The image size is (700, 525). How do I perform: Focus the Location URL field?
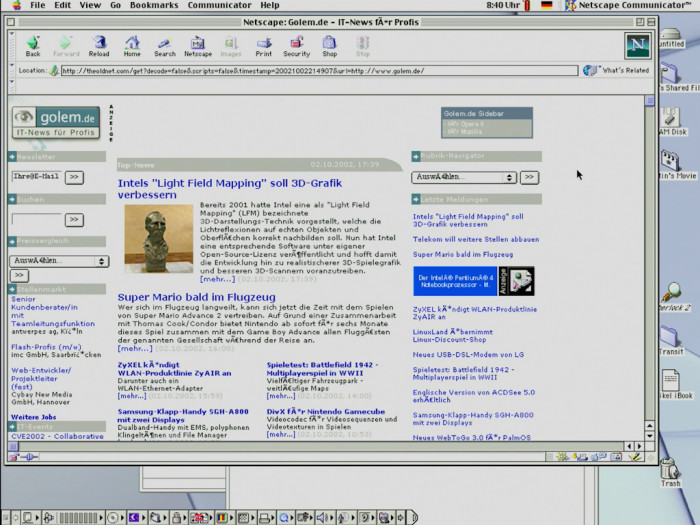point(319,71)
